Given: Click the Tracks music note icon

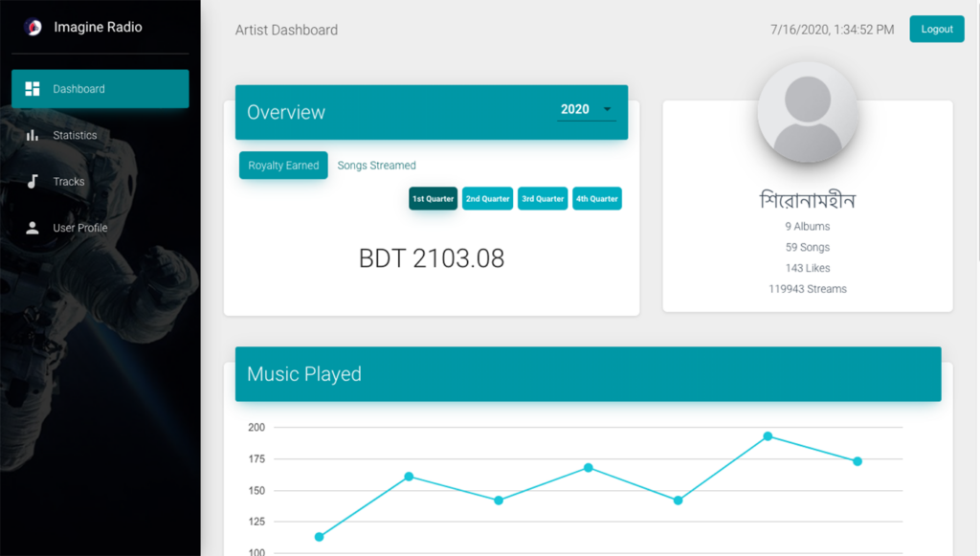Looking at the screenshot, I should click(33, 182).
